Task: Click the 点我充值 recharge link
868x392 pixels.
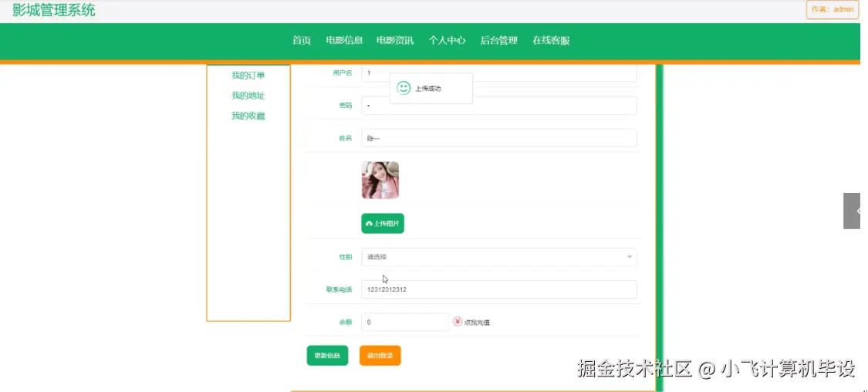Action: click(x=477, y=323)
